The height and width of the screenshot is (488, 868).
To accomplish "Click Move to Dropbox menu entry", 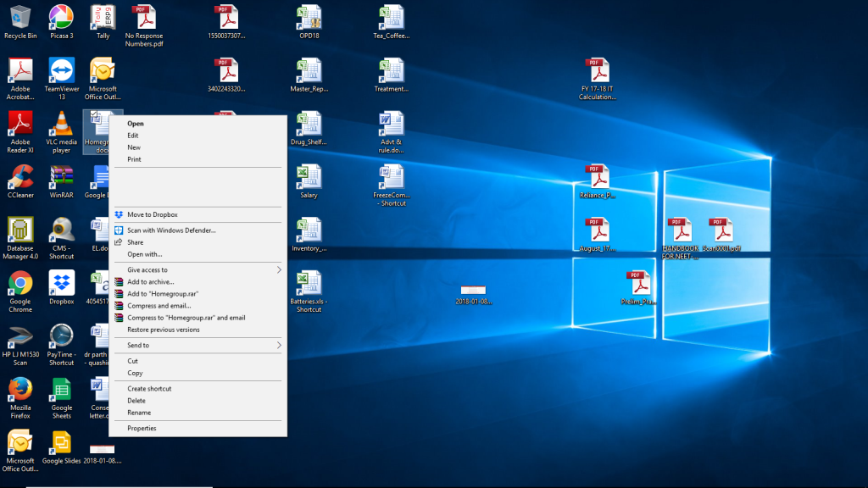I will (198, 214).
